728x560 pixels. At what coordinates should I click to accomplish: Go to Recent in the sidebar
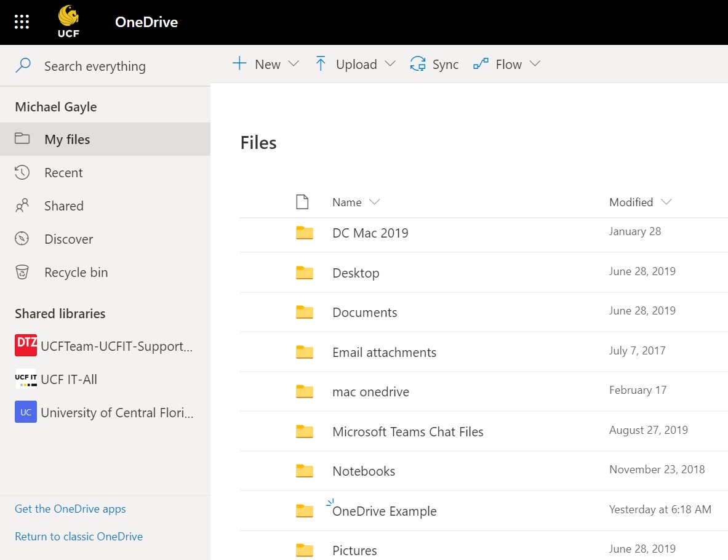pyautogui.click(x=105, y=172)
